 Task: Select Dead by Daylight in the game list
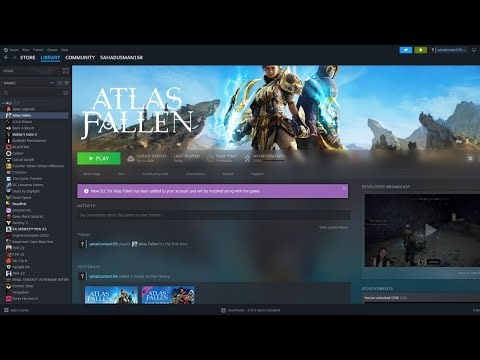pos(26,191)
